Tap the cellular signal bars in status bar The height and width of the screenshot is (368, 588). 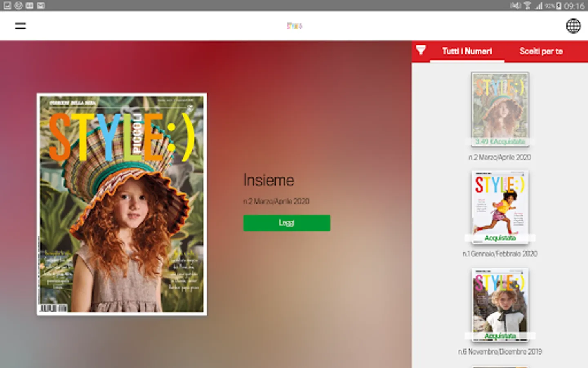tap(539, 6)
